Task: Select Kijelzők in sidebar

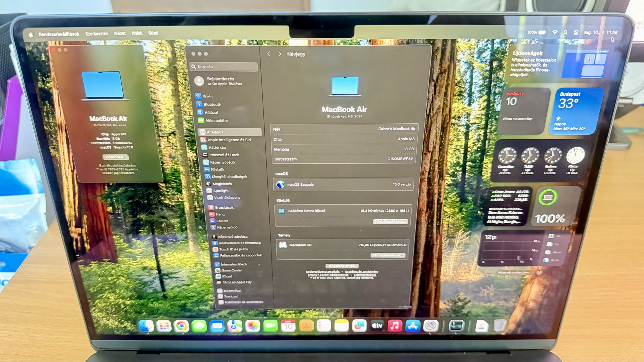Action: [217, 169]
